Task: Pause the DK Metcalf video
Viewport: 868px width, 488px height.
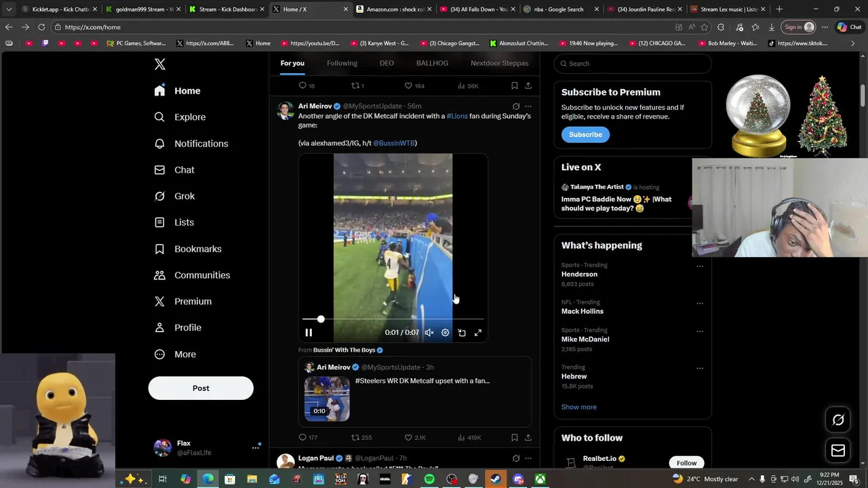Action: point(309,333)
